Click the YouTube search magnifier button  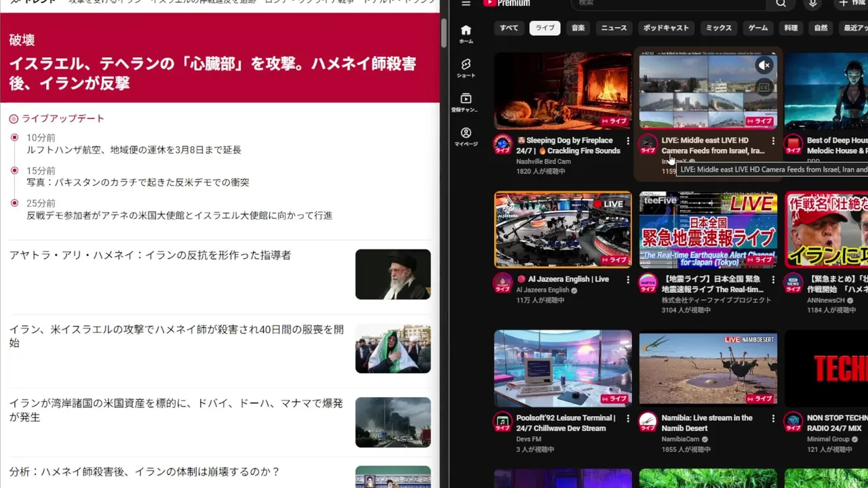point(781,3)
